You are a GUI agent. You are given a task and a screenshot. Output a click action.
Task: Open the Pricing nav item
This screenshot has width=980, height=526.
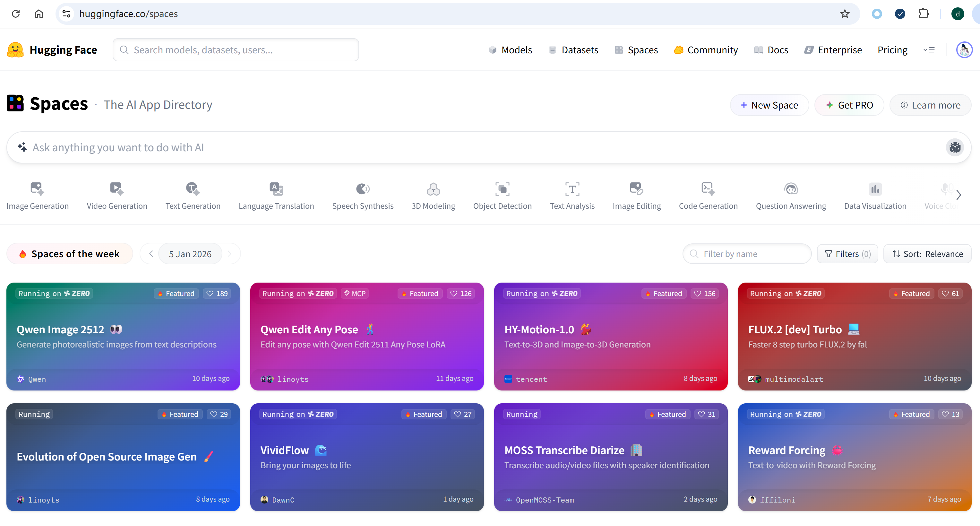(892, 50)
